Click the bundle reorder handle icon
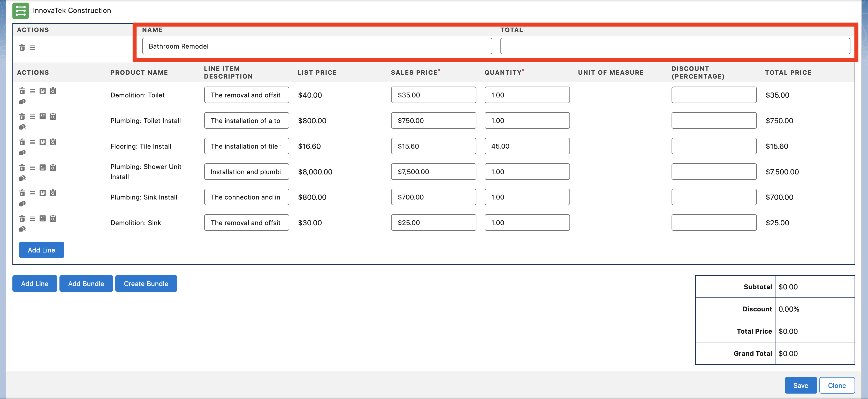The image size is (868, 399). pos(32,48)
